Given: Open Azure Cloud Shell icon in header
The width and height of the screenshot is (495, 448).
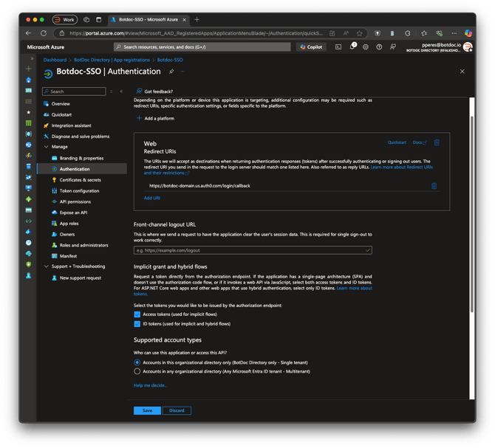Looking at the screenshot, I should point(338,47).
